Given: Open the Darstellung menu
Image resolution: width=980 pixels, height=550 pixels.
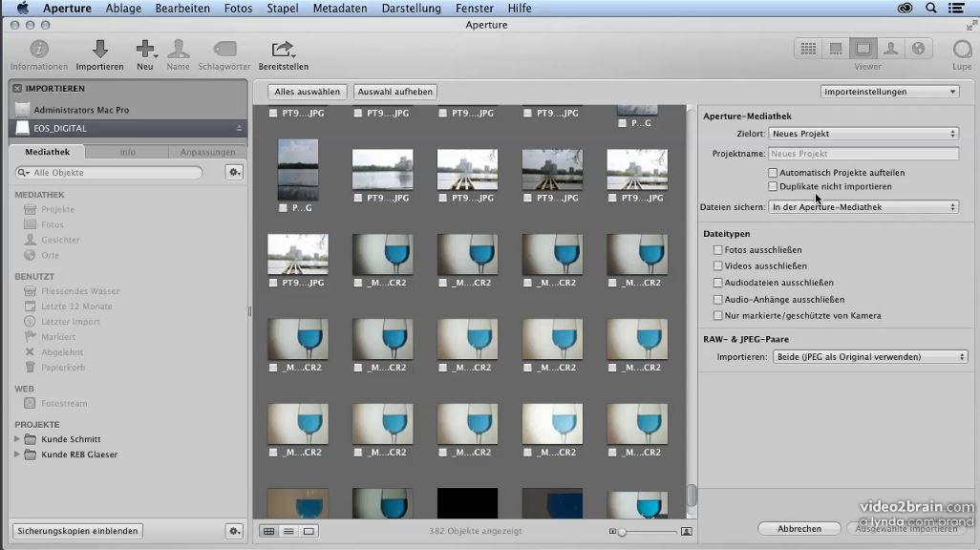Looking at the screenshot, I should point(412,9).
